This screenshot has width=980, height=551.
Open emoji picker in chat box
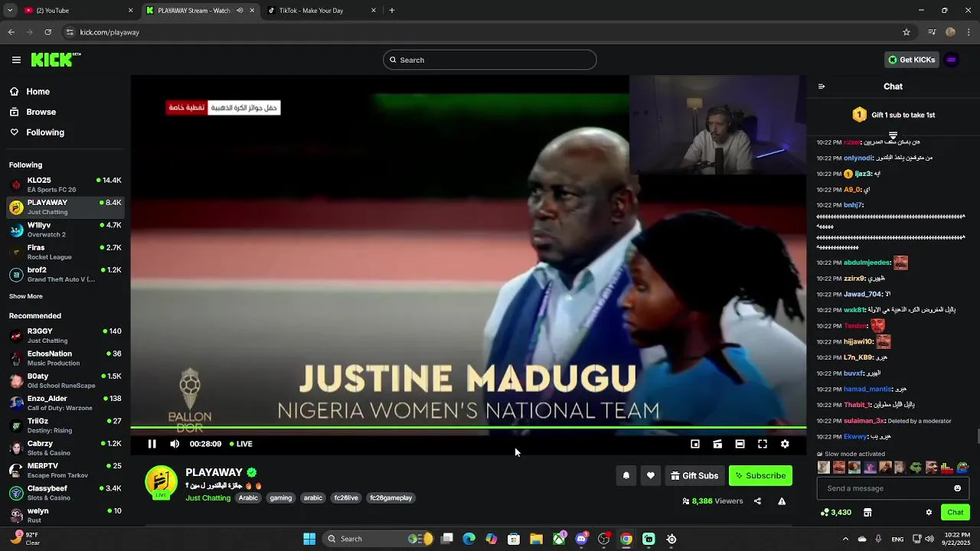(957, 488)
